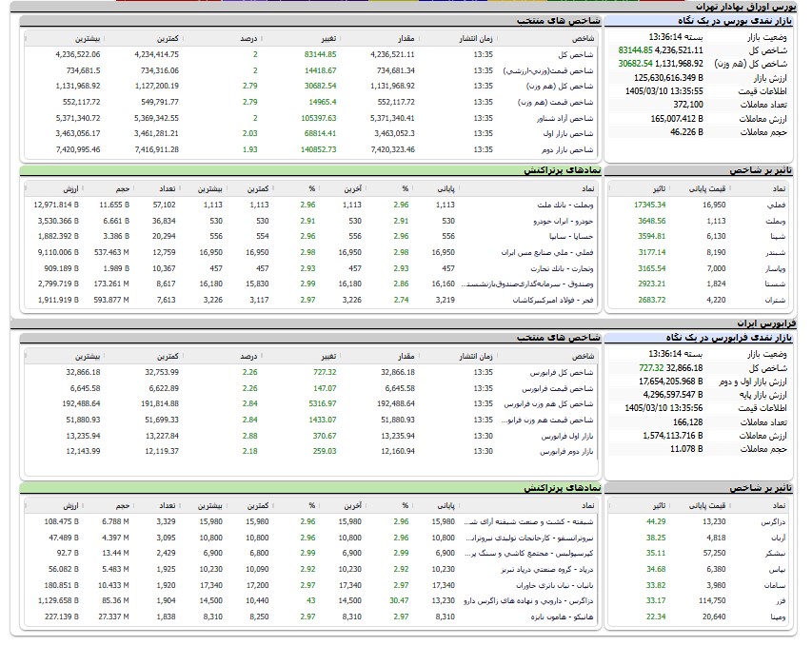Sort Farabourse indices table by بيشترين column
This screenshot has width=812, height=646.
88,357
